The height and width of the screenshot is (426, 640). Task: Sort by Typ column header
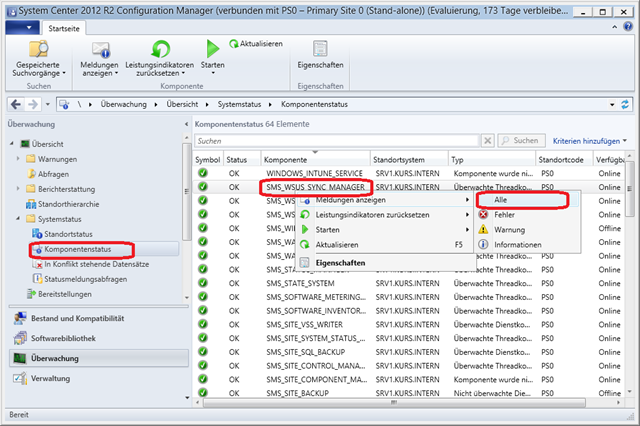point(492,160)
